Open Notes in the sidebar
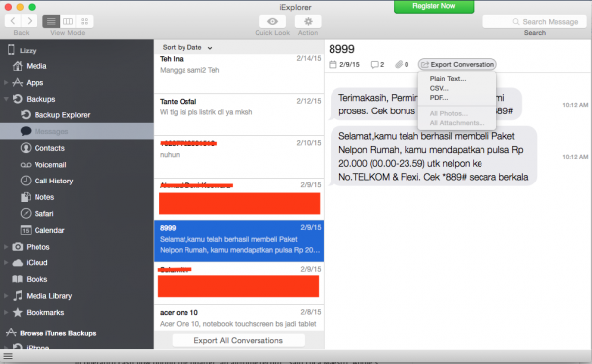This screenshot has height=364, width=592. click(43, 197)
